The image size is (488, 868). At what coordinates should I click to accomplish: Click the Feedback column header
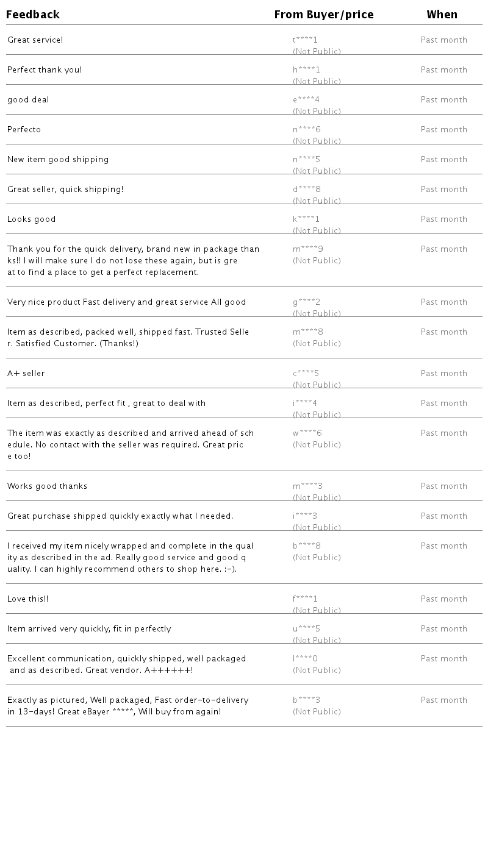coord(33,15)
